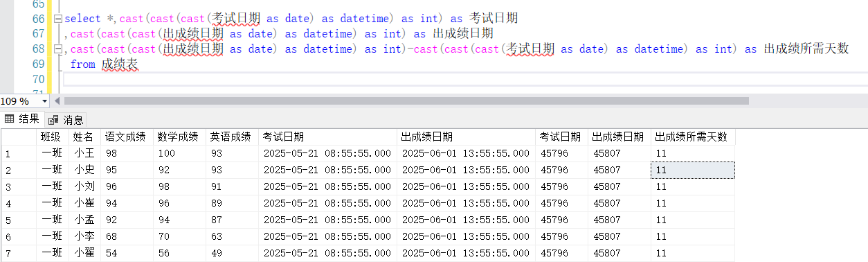Image resolution: width=868 pixels, height=262 pixels.
Task: Click the 数学成绩 cell showing 70
Action: (x=179, y=236)
